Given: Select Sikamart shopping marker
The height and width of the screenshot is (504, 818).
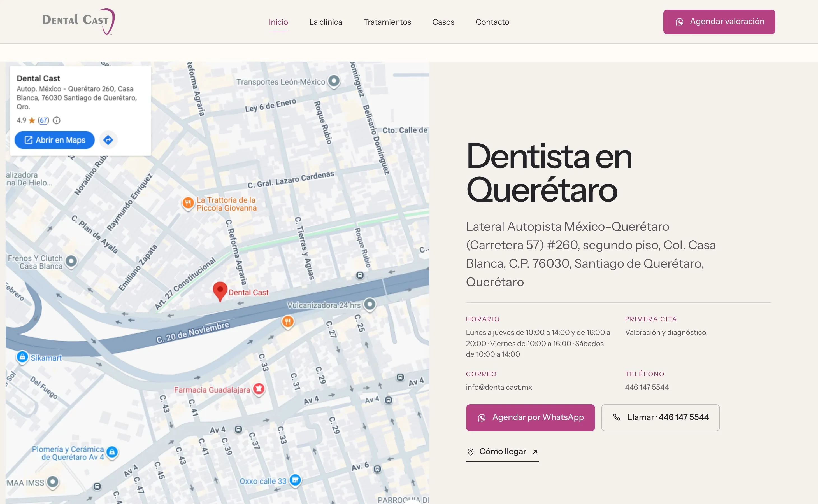Looking at the screenshot, I should click(x=22, y=357).
